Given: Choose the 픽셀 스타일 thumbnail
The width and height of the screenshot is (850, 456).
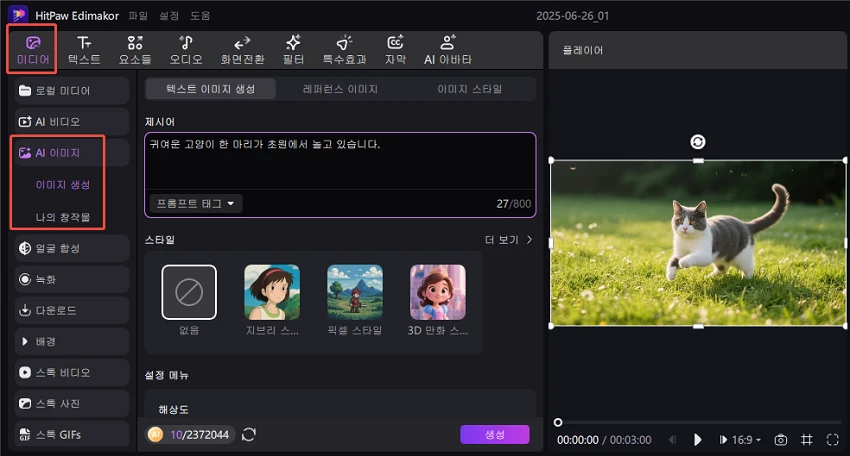Looking at the screenshot, I should (355, 292).
